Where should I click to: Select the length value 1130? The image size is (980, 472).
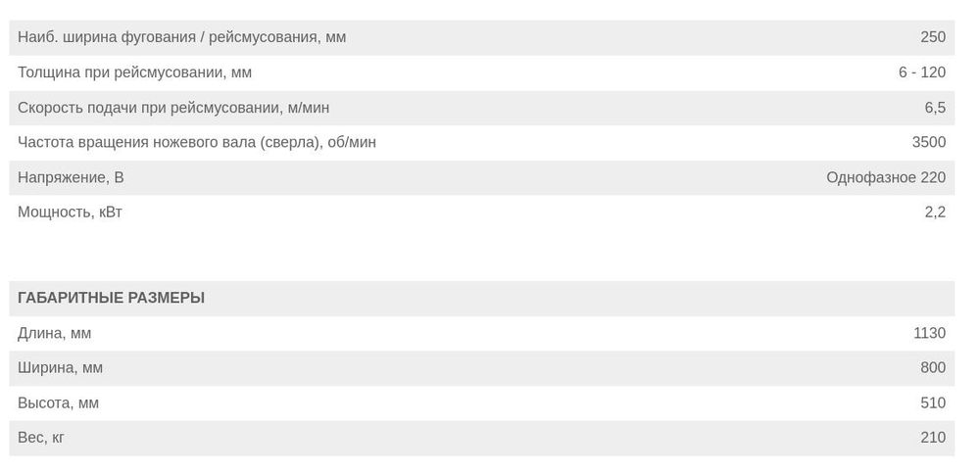pos(928,333)
